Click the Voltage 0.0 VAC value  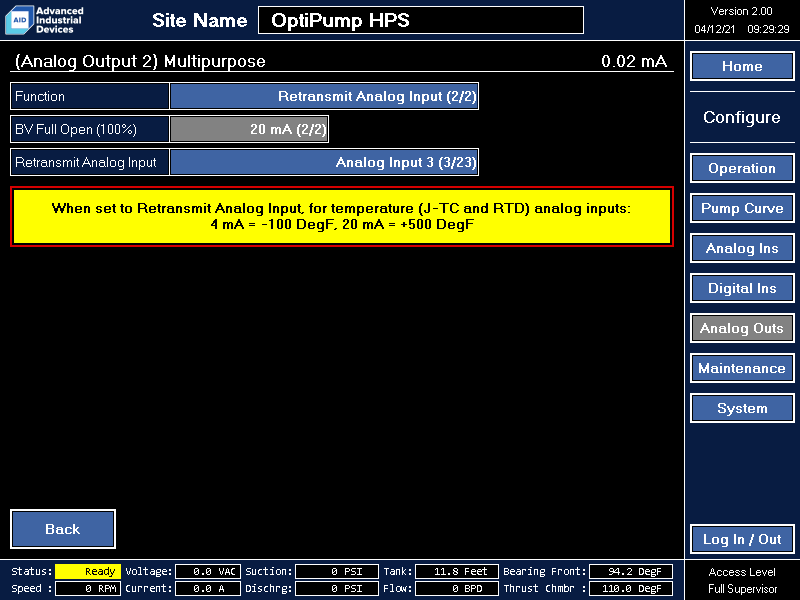208,571
